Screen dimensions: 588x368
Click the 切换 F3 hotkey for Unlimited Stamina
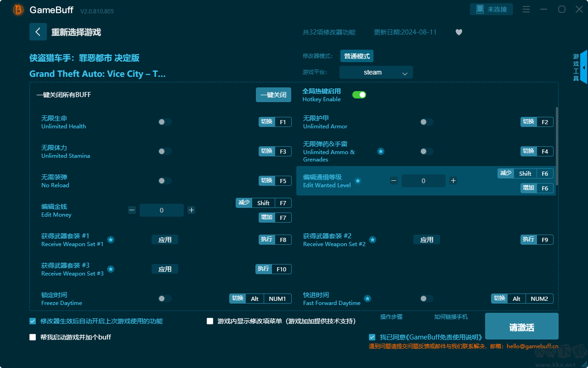(275, 151)
